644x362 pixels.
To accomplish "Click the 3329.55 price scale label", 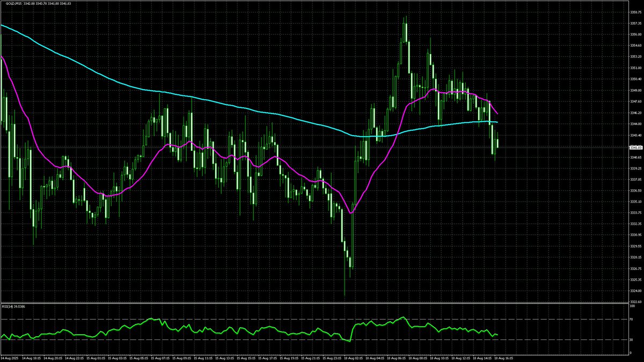I will [635, 246].
